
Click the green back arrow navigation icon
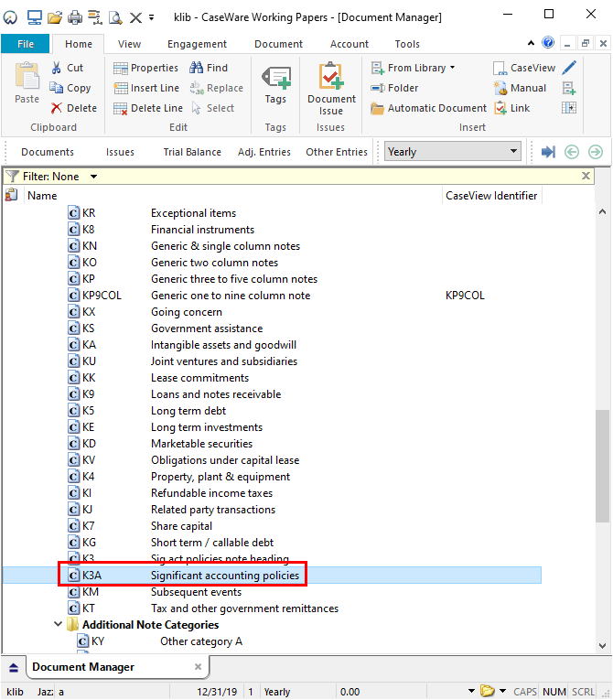(572, 152)
